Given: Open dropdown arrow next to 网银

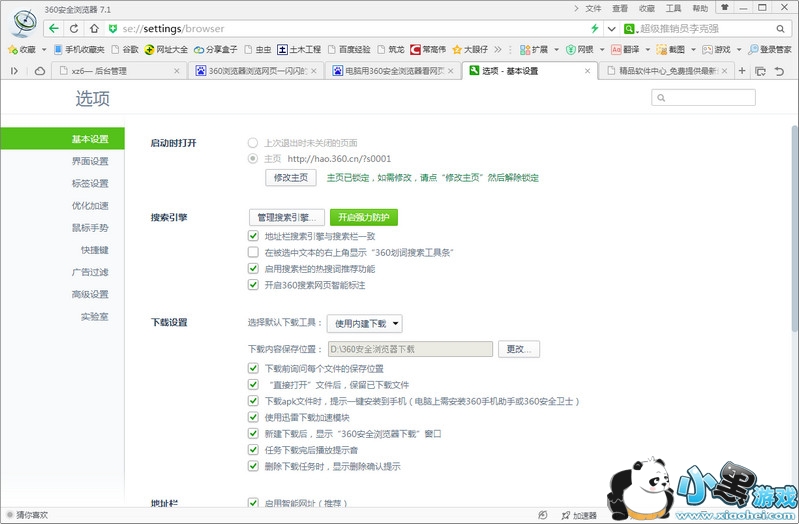Looking at the screenshot, I should (x=602, y=49).
